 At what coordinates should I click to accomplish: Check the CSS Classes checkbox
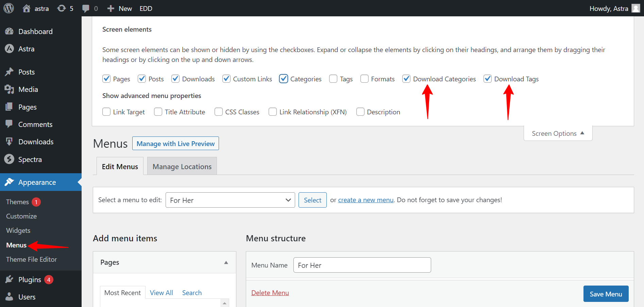click(219, 112)
